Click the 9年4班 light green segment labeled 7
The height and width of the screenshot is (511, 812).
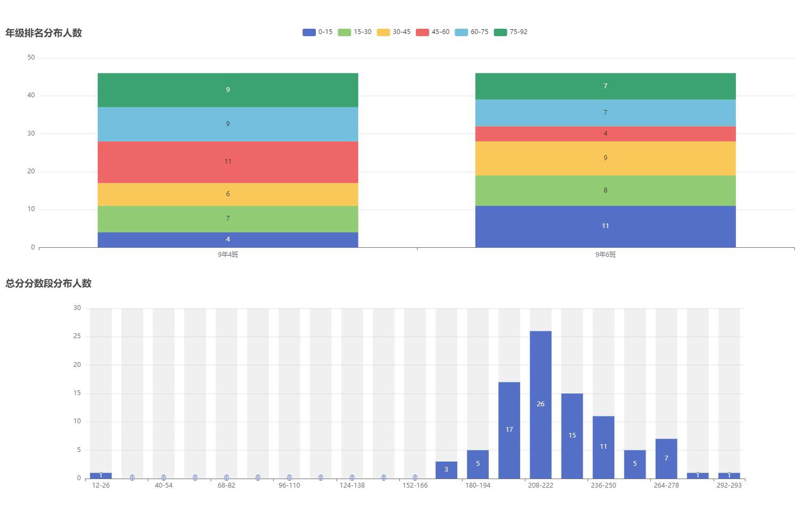click(228, 219)
